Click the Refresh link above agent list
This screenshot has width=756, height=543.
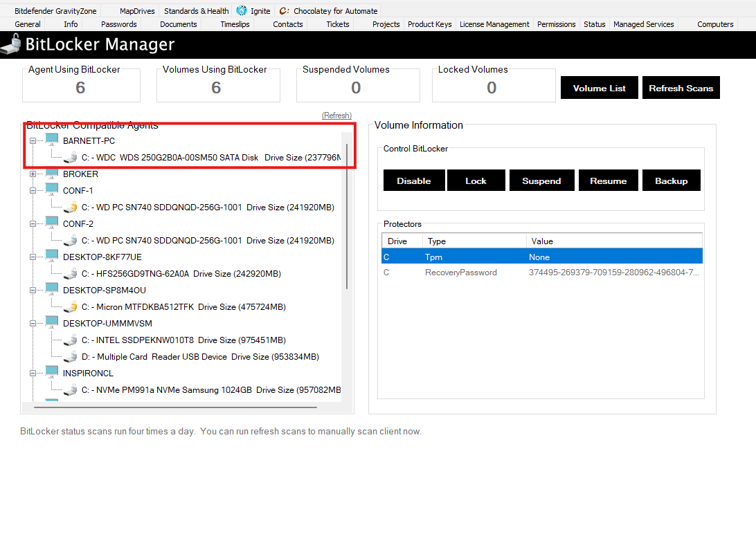336,116
